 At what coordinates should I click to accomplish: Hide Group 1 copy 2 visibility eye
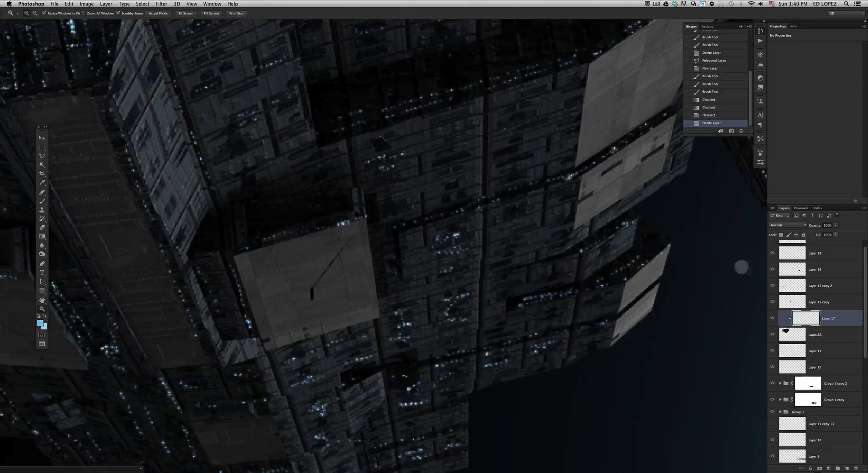pyautogui.click(x=772, y=383)
